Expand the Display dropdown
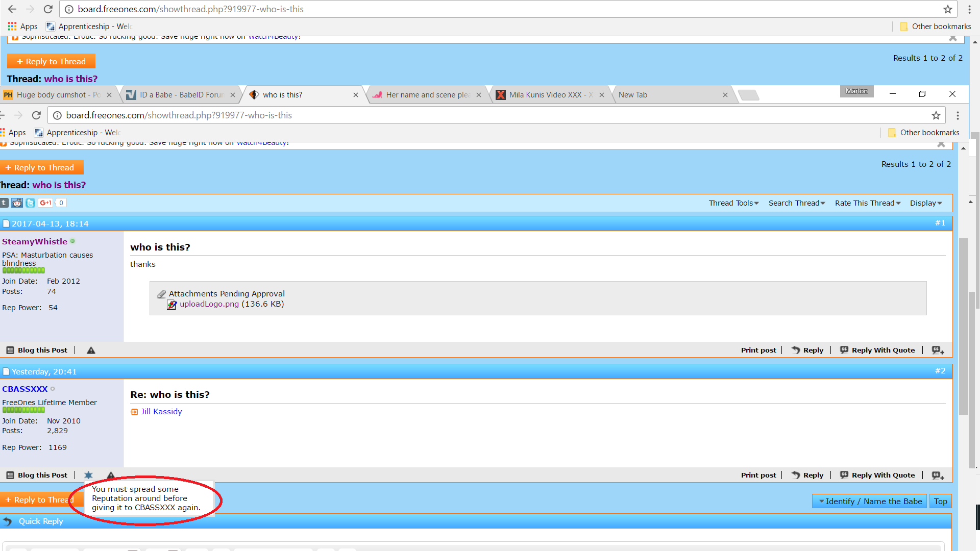Screen dimensions: 980x551 [925, 203]
